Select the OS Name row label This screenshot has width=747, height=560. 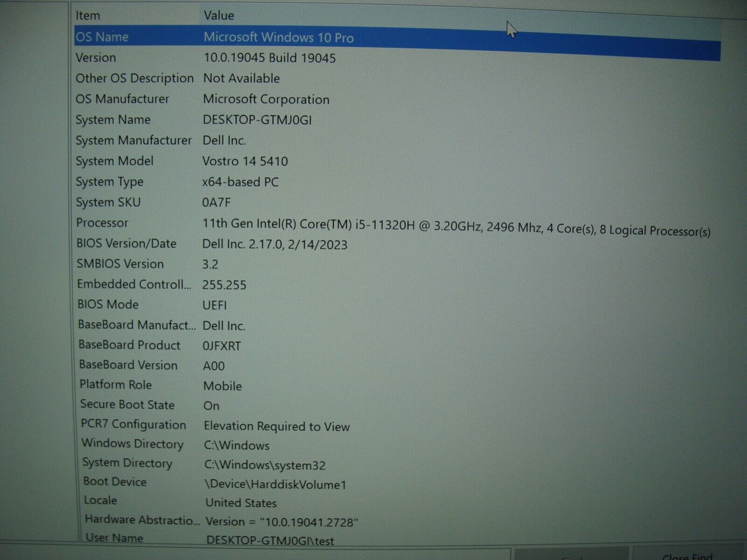pyautogui.click(x=102, y=37)
